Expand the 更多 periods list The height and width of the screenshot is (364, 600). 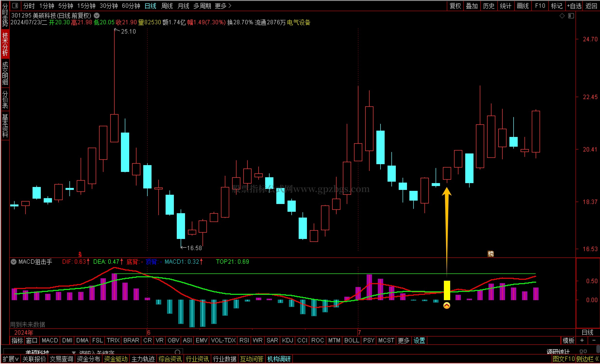pos(223,6)
